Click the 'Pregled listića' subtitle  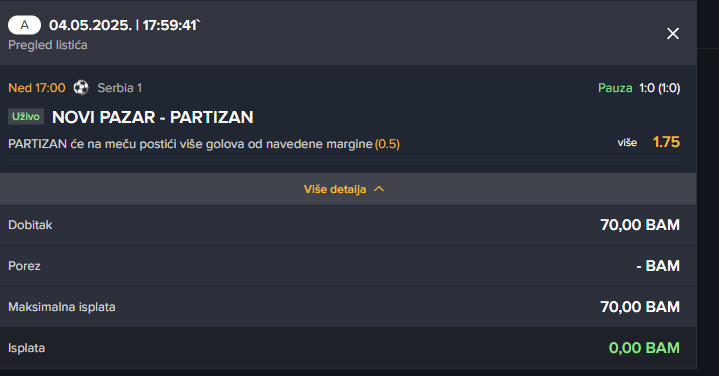48,45
